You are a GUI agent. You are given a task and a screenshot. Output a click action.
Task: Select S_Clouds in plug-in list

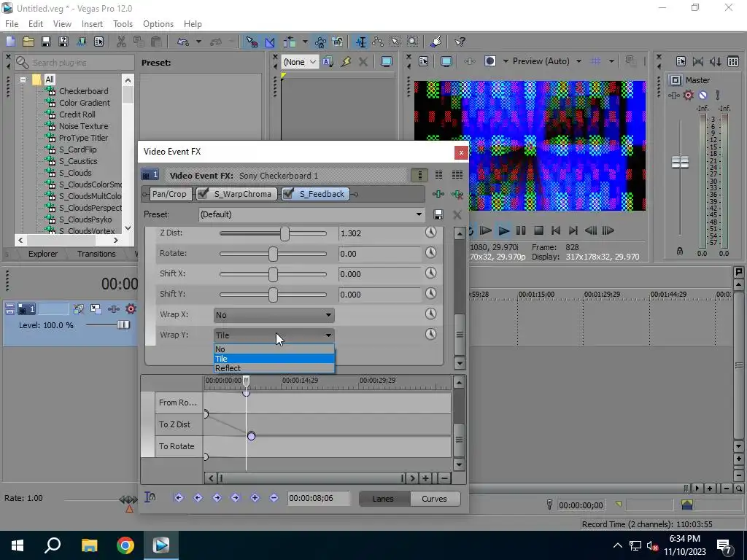pos(75,173)
